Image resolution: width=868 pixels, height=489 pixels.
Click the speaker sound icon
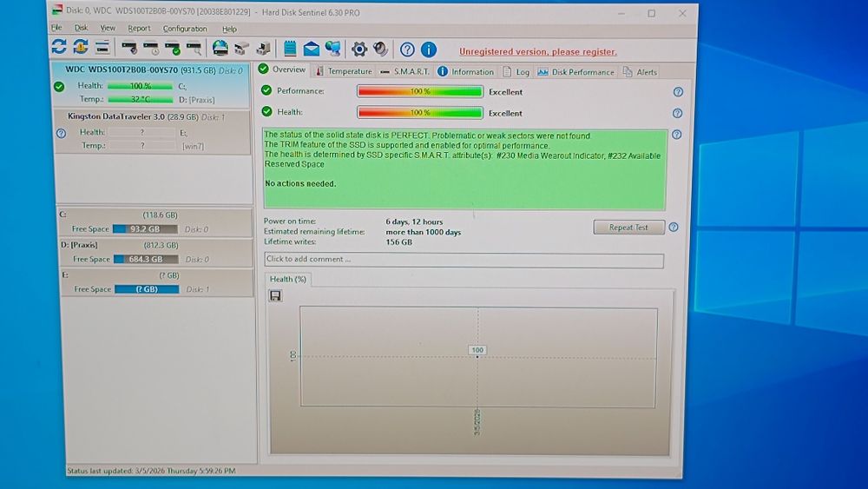[x=380, y=50]
